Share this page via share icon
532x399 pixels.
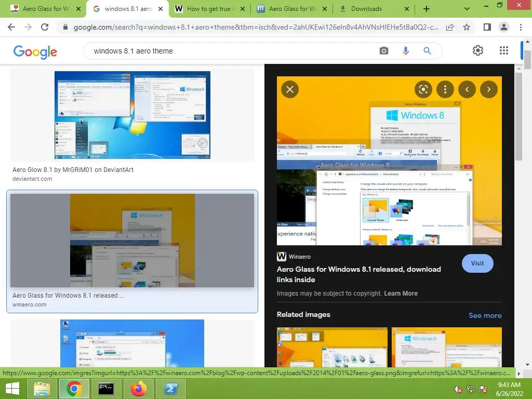click(x=450, y=27)
